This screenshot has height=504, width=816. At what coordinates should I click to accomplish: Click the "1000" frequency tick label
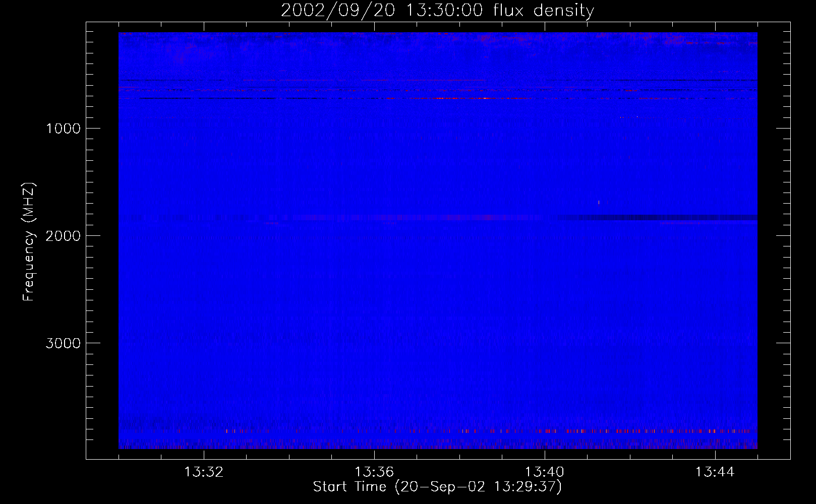[63, 129]
